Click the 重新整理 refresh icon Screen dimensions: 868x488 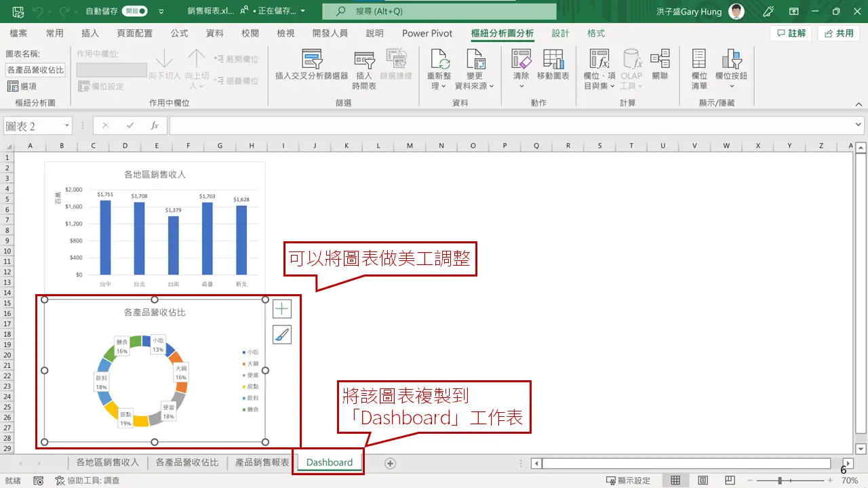439,60
